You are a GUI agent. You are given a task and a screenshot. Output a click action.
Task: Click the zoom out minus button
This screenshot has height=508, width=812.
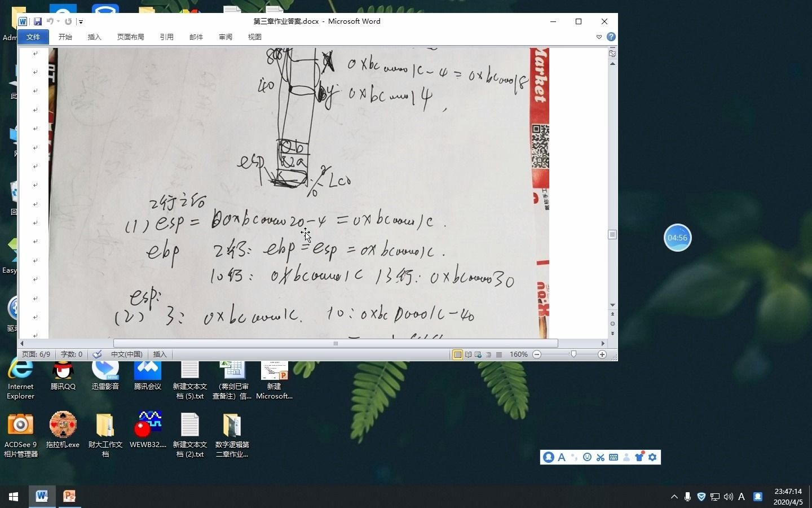pos(537,354)
